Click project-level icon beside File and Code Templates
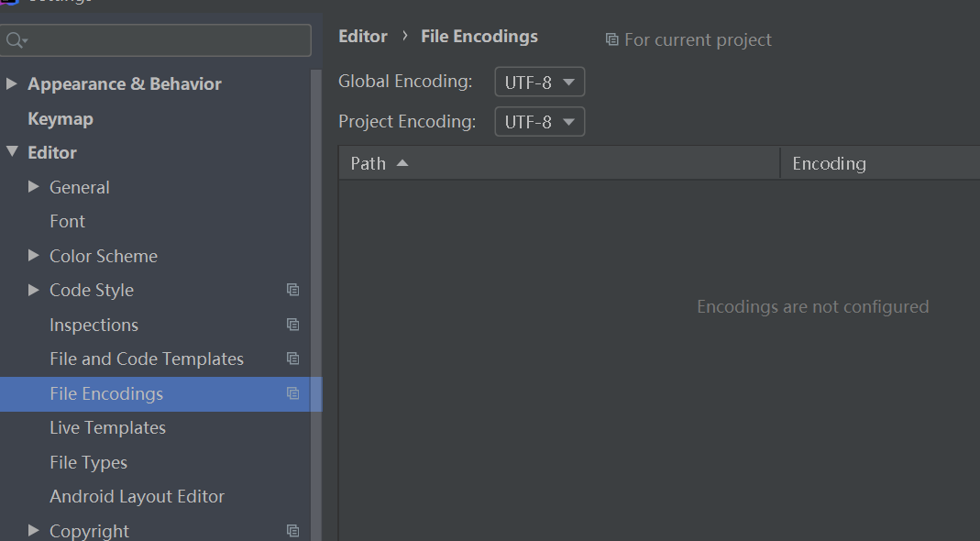 pyautogui.click(x=292, y=359)
